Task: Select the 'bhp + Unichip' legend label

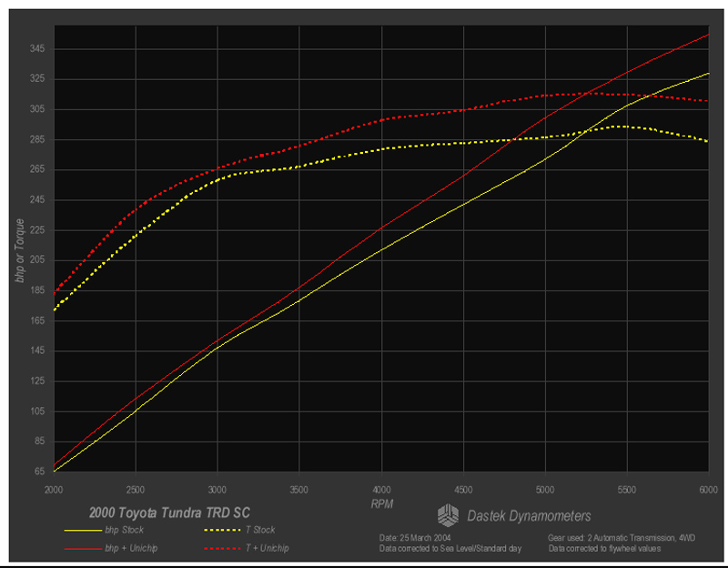Action: [x=131, y=549]
